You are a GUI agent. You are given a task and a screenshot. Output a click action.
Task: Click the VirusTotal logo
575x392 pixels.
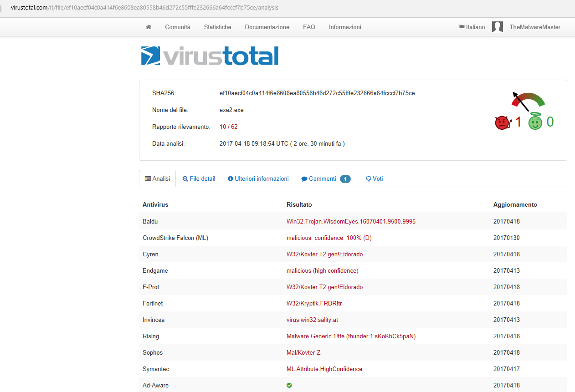(210, 56)
